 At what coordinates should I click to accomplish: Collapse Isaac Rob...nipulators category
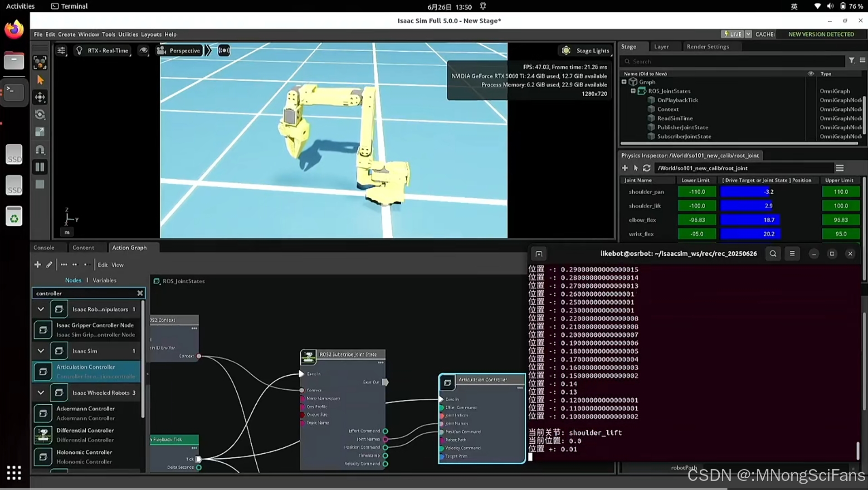point(40,309)
